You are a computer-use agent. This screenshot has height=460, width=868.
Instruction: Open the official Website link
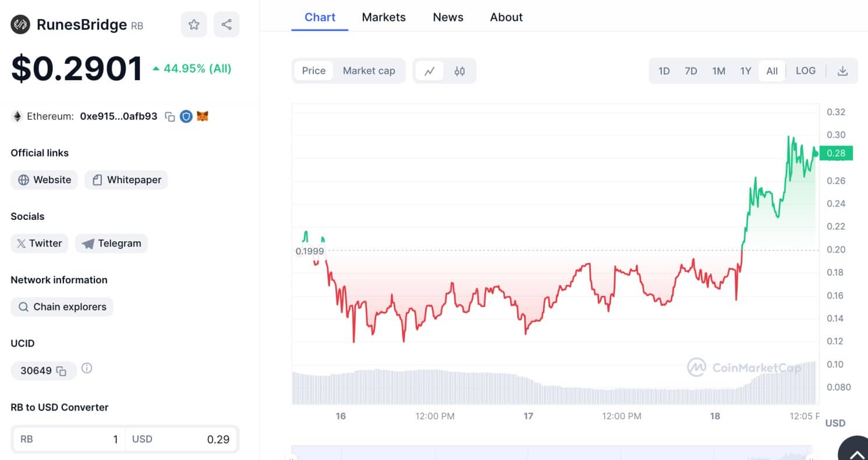pos(44,180)
